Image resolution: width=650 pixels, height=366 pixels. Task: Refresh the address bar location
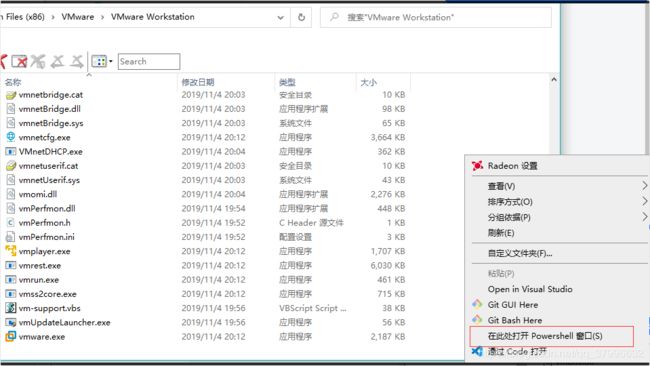click(302, 17)
